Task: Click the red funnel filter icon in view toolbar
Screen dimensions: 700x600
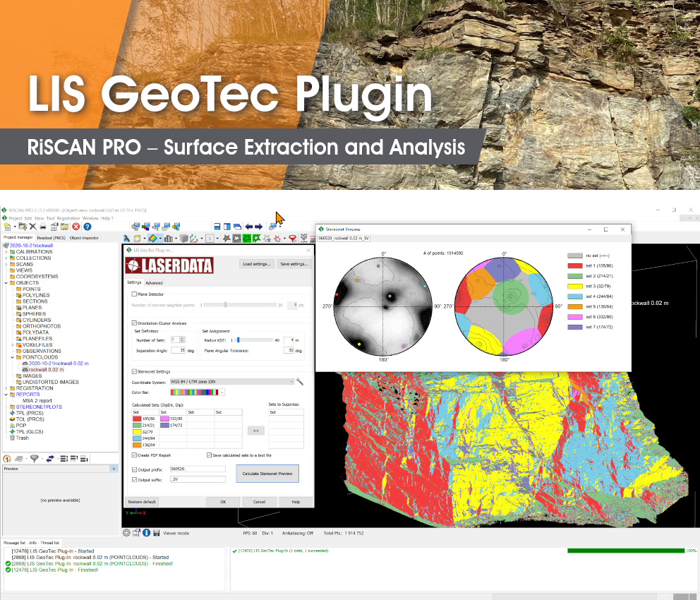Action: (292, 239)
